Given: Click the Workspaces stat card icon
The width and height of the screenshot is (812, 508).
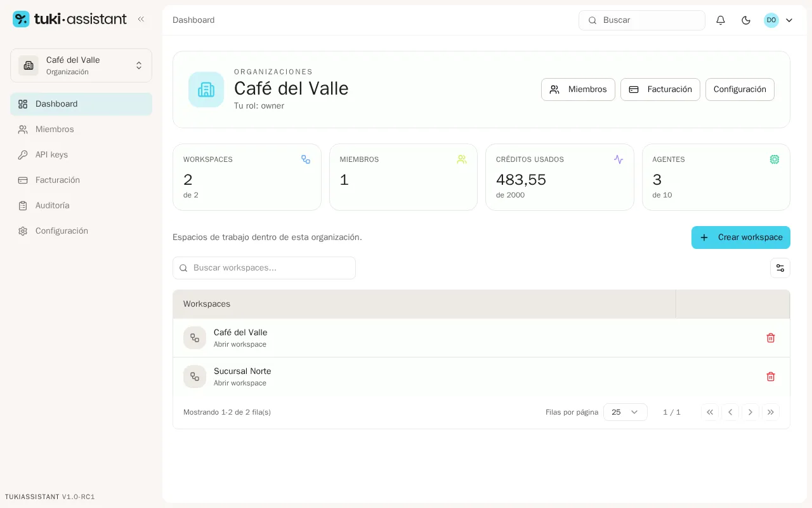Looking at the screenshot, I should point(306,159).
